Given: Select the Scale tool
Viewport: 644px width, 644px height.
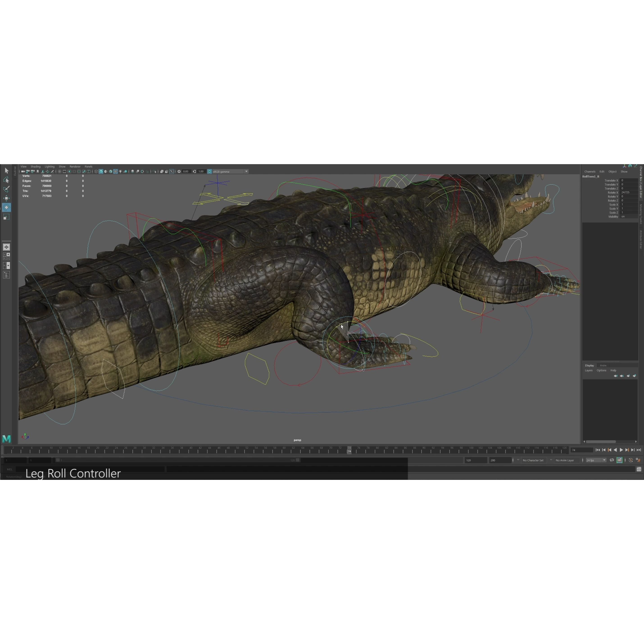Looking at the screenshot, I should tap(6, 217).
